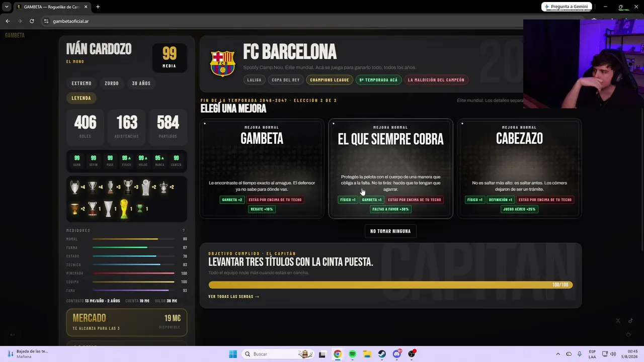Image resolution: width=644 pixels, height=362 pixels.
Task: Open Spotify from the taskbar
Action: coord(352,354)
